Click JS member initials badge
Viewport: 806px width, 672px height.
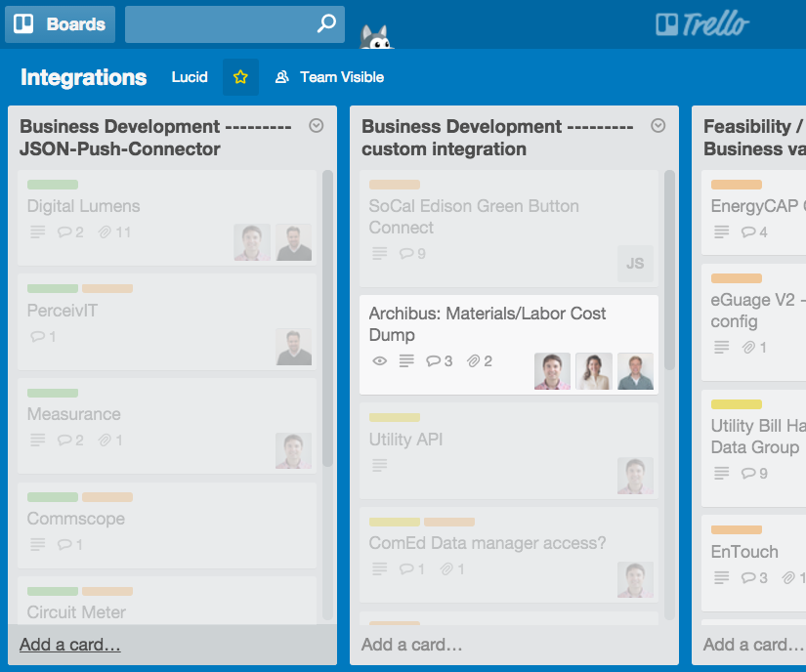635,264
